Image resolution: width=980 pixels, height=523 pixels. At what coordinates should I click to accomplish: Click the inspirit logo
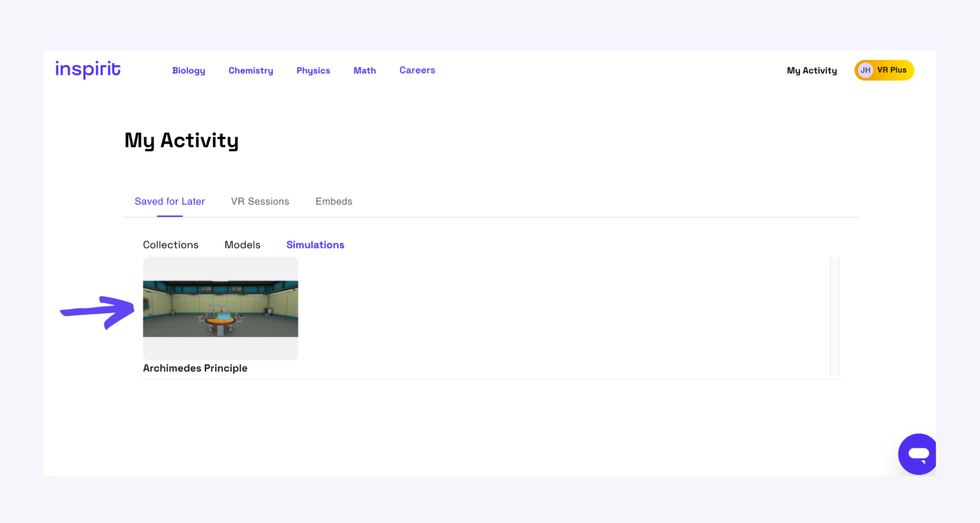click(88, 69)
